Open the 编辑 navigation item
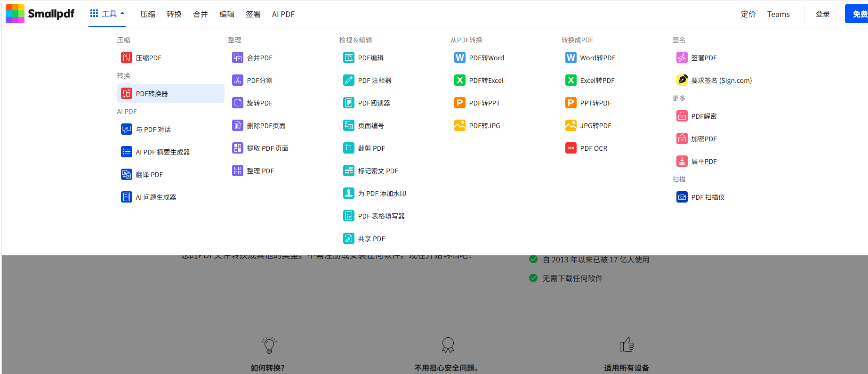Image resolution: width=868 pixels, height=374 pixels. [x=227, y=14]
